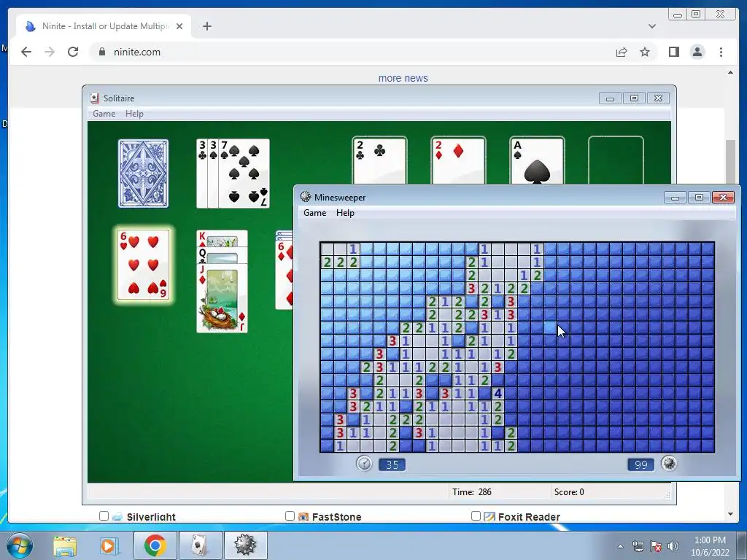Viewport: 747px width, 560px height.
Task: Click the Minesweeper mine counter icon
Action: point(669,463)
